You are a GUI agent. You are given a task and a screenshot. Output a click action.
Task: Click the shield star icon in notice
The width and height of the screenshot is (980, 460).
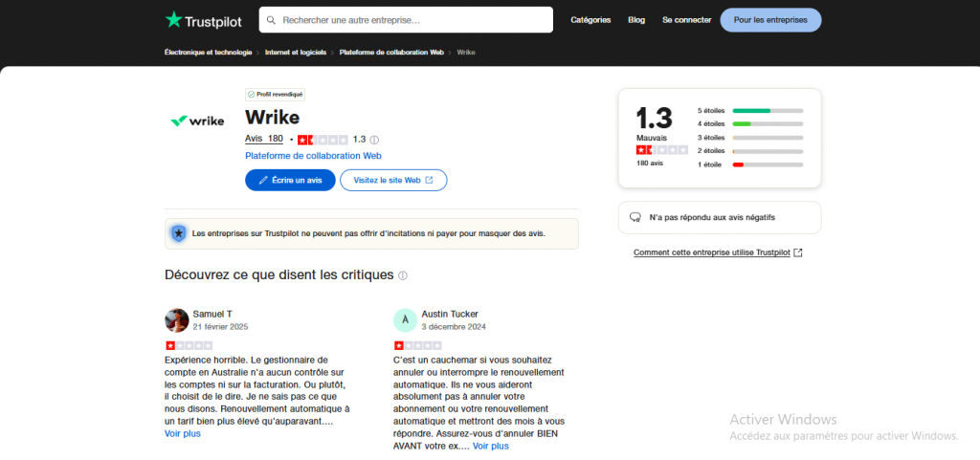coord(179,233)
